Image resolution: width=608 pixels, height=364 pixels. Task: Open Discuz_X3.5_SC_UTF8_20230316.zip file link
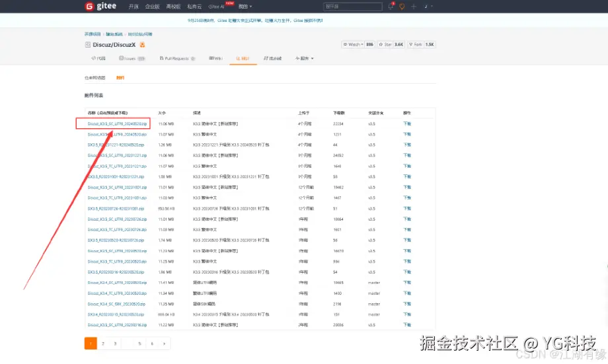[117, 325]
